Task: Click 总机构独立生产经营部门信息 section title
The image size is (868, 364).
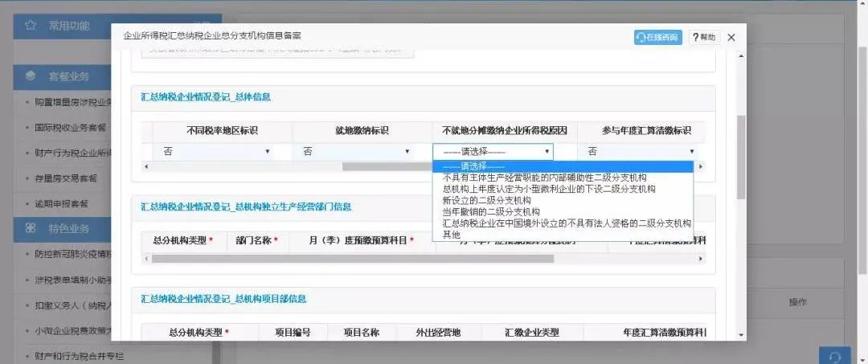Action: point(246,207)
